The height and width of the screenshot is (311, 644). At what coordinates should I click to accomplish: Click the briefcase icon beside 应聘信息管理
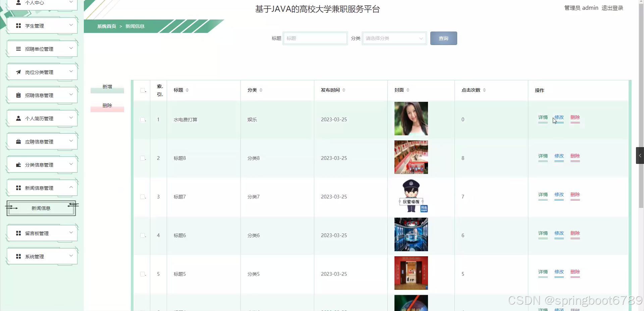point(18,142)
